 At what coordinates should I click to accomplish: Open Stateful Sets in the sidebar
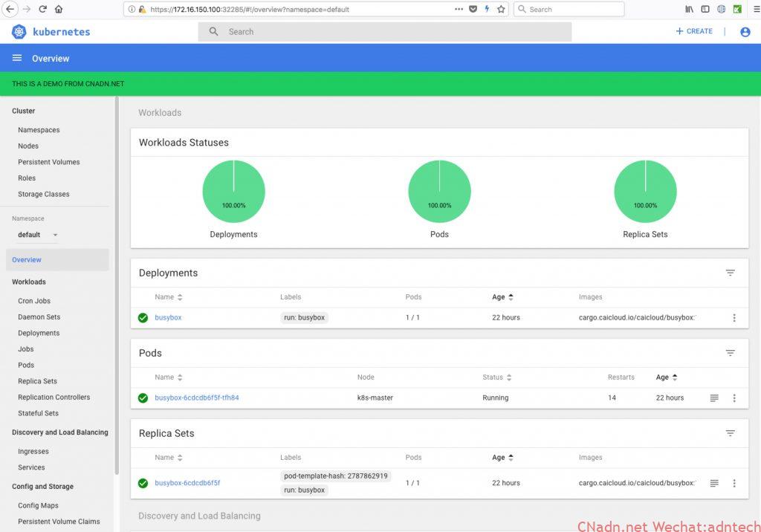(x=38, y=413)
